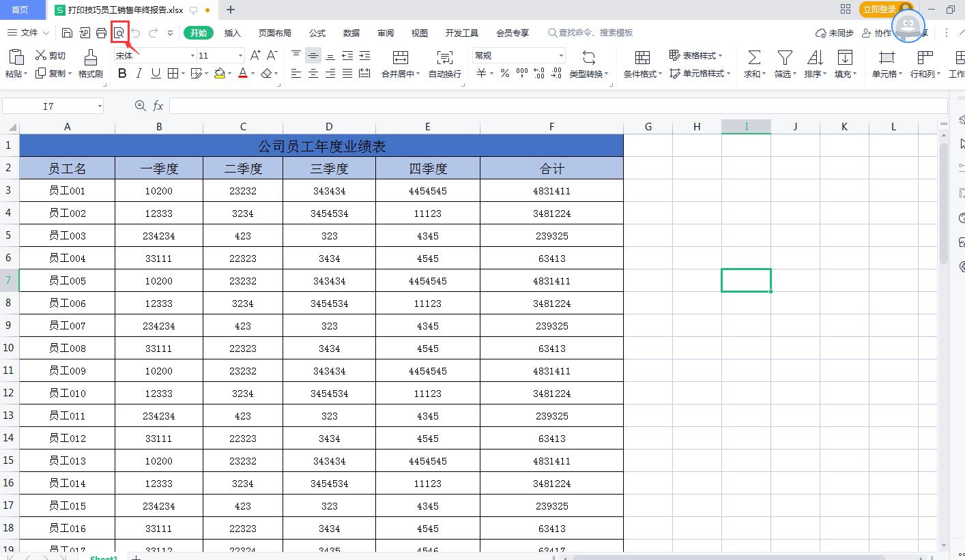Click the yellow fill color swatch
Viewport: 965px width, 560px height.
[x=219, y=73]
